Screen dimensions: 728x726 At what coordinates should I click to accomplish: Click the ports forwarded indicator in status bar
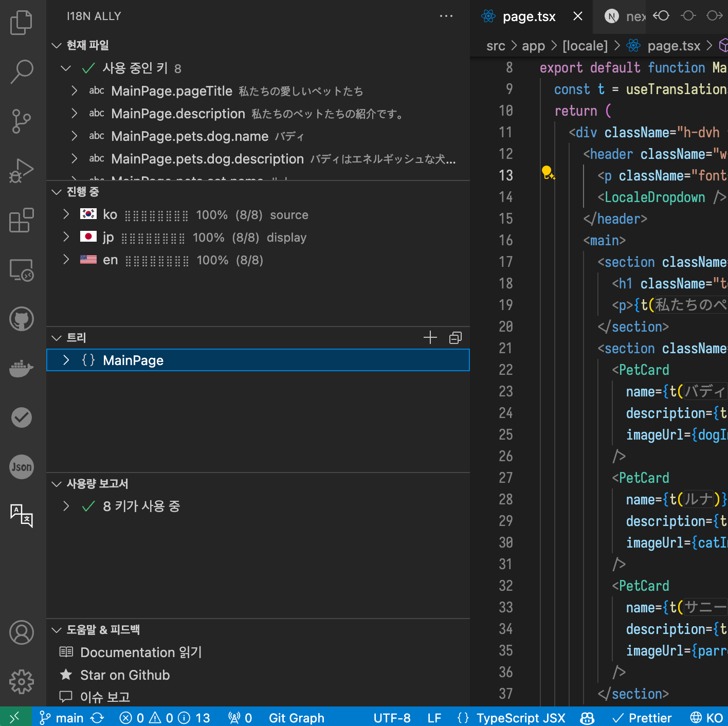(x=240, y=718)
